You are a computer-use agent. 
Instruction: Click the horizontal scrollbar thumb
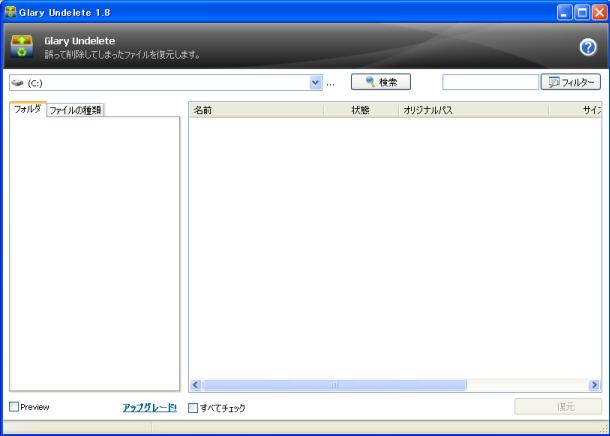334,385
